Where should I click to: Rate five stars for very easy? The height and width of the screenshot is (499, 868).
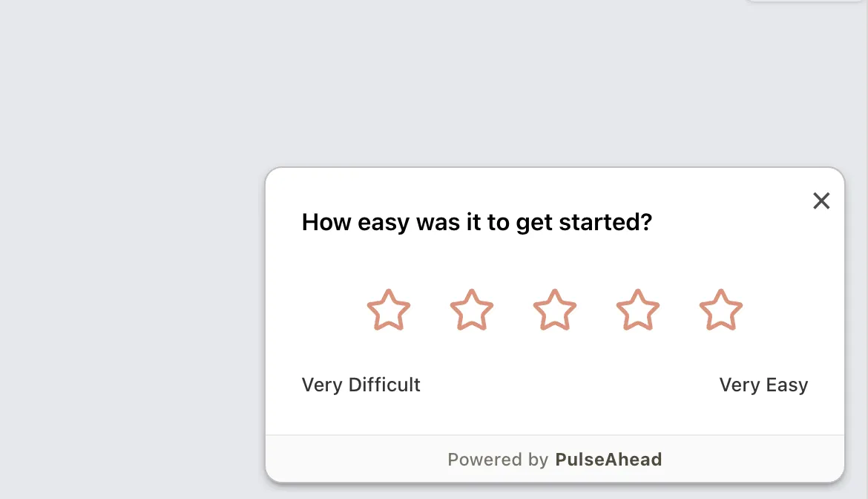click(721, 310)
